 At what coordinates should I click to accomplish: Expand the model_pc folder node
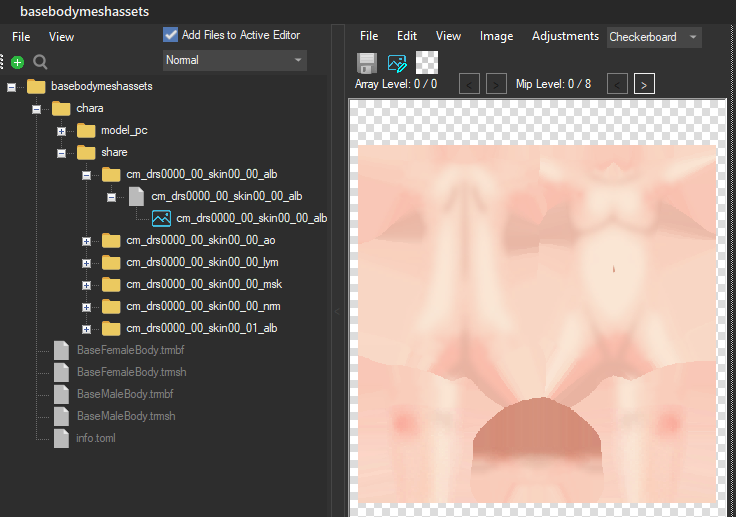coord(61,131)
